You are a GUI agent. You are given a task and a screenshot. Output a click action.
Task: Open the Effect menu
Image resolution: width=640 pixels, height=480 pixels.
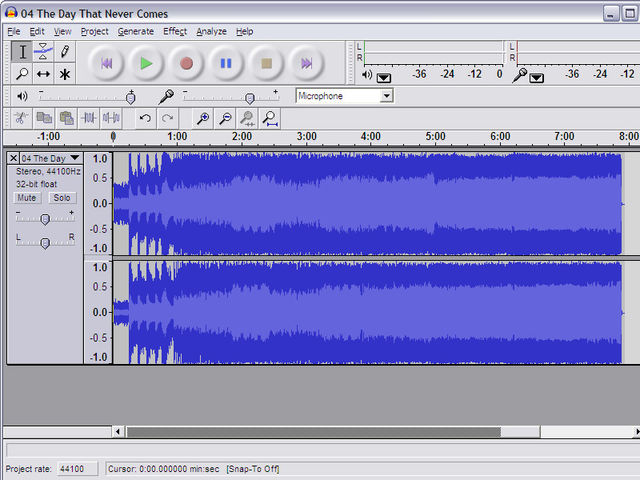click(x=175, y=31)
